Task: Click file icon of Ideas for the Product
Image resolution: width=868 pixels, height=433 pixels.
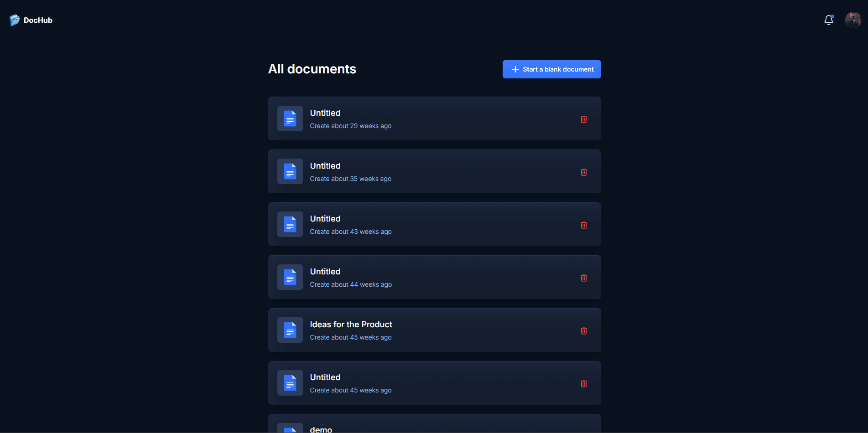Action: 290,330
